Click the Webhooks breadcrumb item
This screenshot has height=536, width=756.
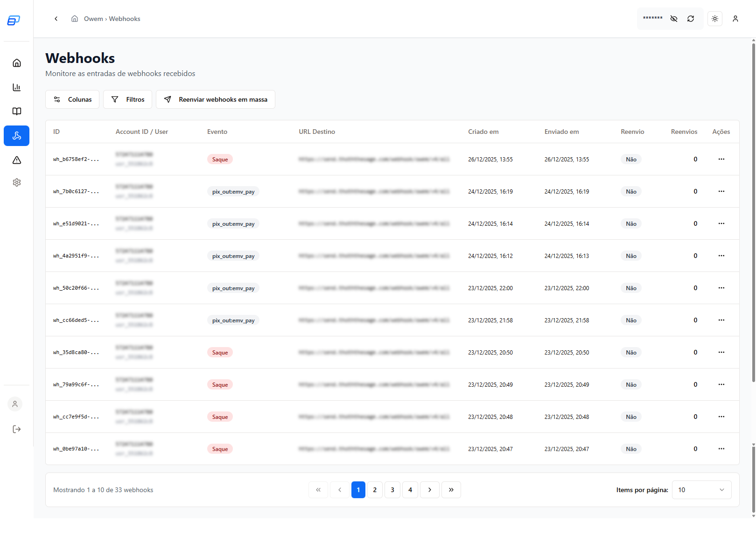[x=125, y=19]
